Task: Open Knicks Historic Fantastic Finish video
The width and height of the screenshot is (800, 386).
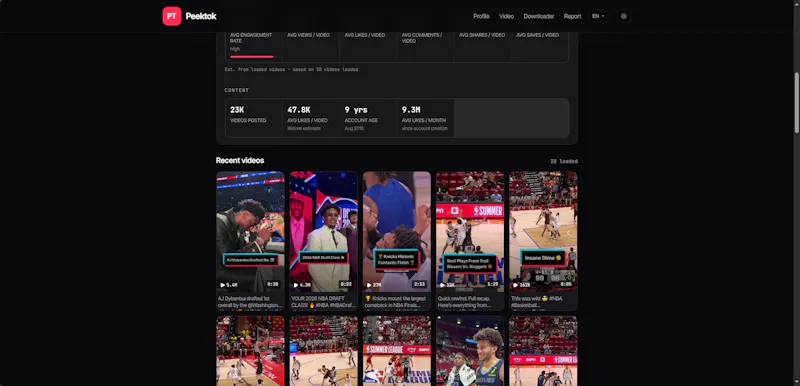Action: [396, 231]
